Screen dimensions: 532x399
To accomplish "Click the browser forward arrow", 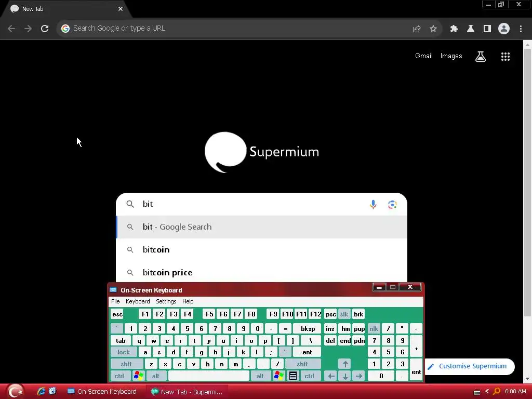I will point(28,29).
